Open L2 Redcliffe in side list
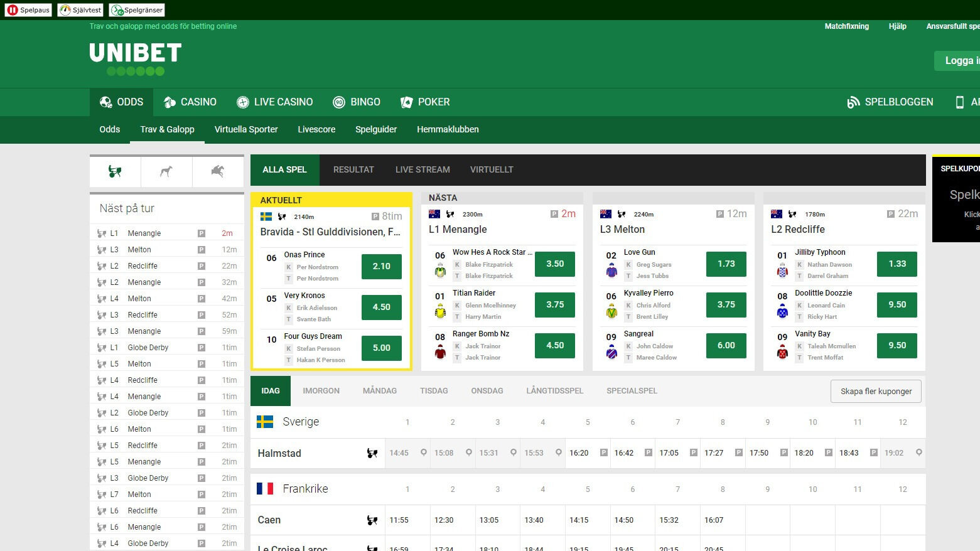The width and height of the screenshot is (980, 551). (167, 266)
